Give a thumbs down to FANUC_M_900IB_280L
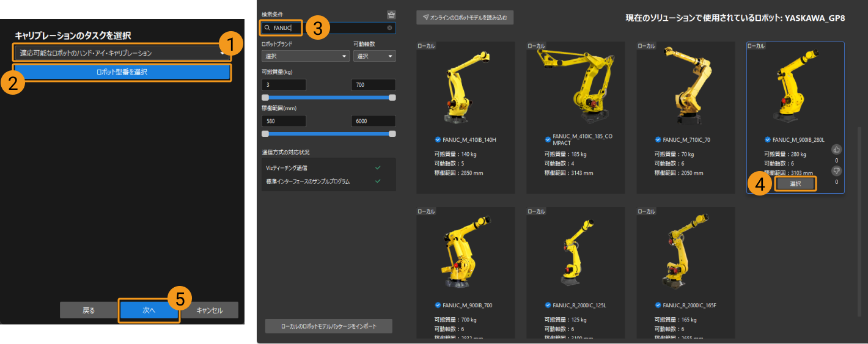The width and height of the screenshot is (868, 344). point(836,171)
